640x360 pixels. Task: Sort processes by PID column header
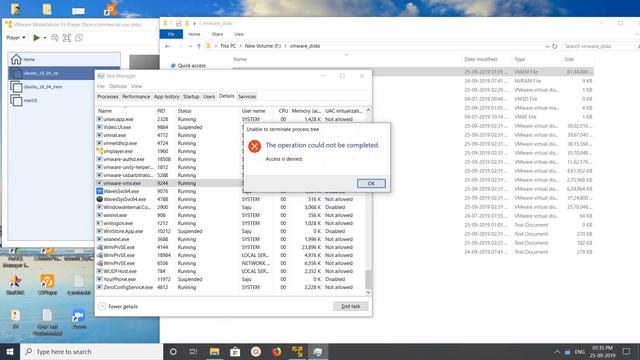(x=161, y=111)
